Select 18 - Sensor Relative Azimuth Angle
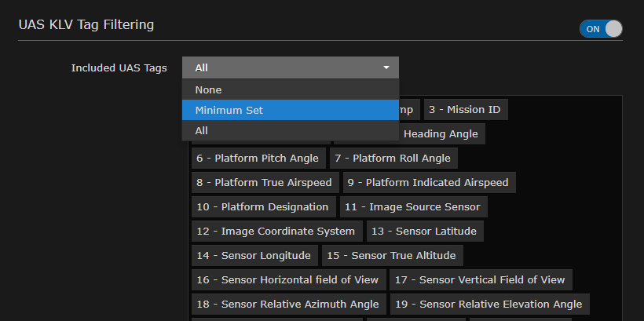The width and height of the screenshot is (644, 321). click(x=287, y=305)
